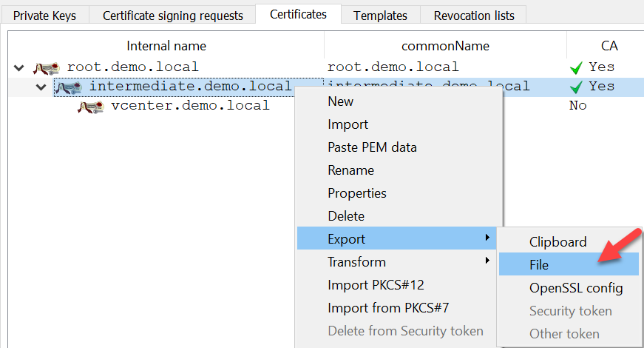
Task: Choose Import PKCS#12 from context menu
Action: coord(376,285)
